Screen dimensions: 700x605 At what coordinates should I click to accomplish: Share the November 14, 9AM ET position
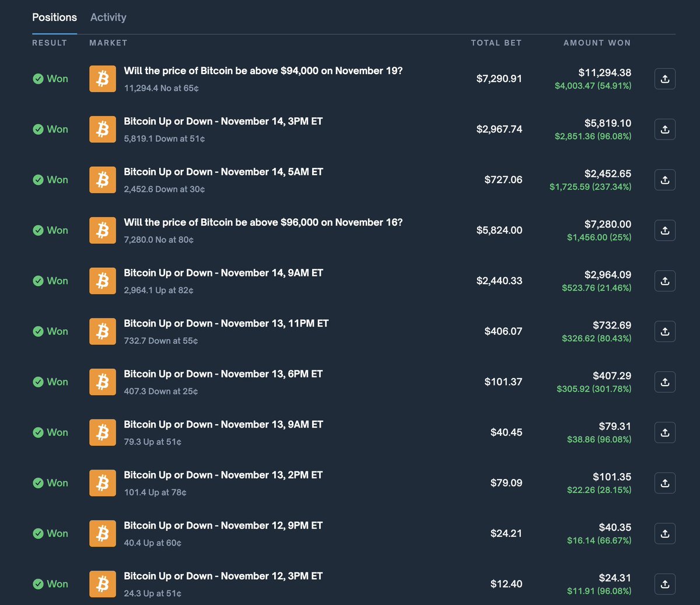tap(665, 281)
